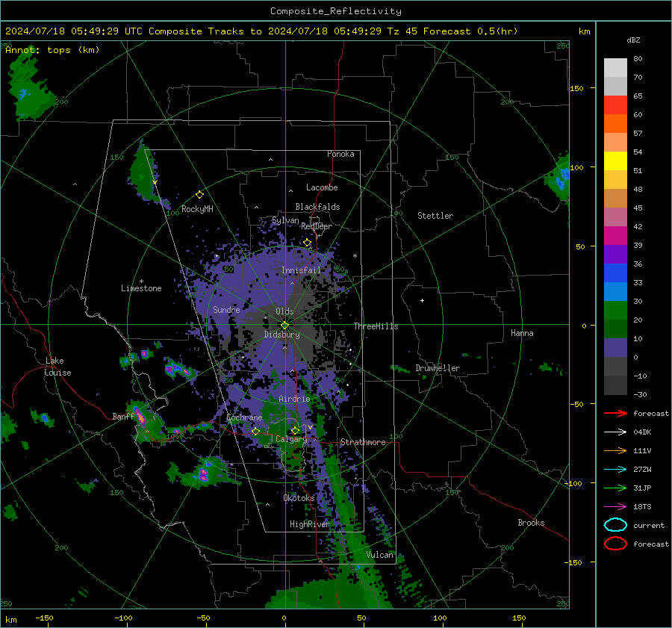672x628 pixels.
Task: Click the Strathmore town label
Action: pyautogui.click(x=363, y=442)
